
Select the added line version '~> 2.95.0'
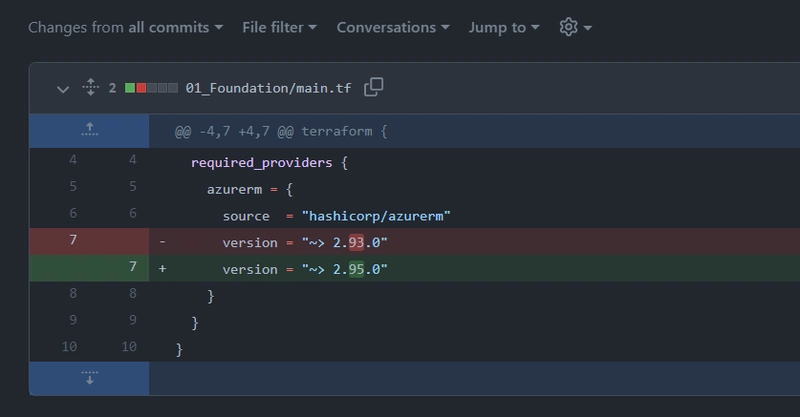point(305,269)
